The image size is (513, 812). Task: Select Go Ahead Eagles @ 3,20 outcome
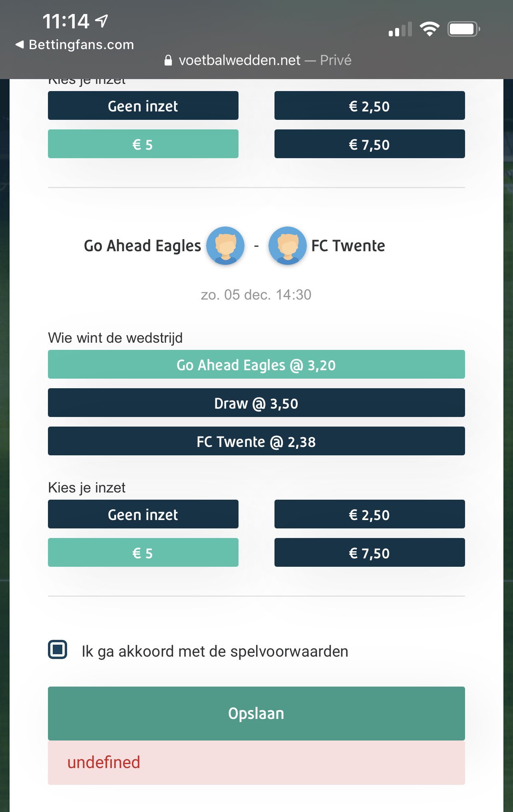point(256,364)
